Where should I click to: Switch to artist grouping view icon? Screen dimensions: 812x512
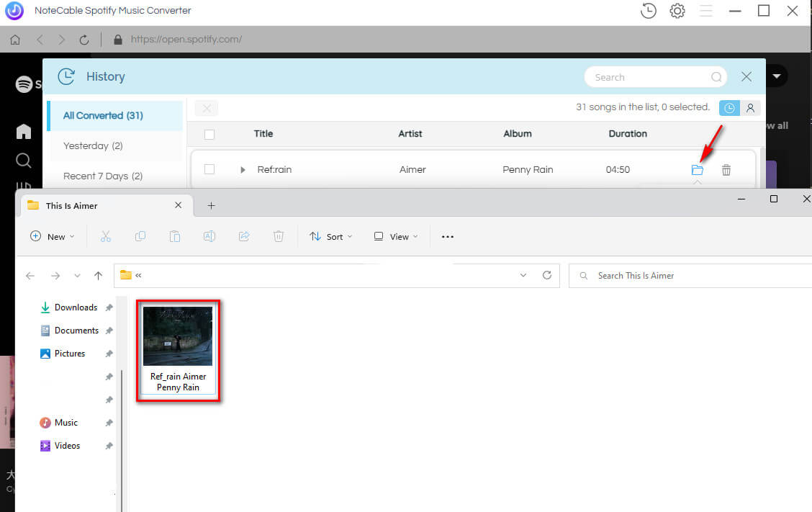(750, 108)
